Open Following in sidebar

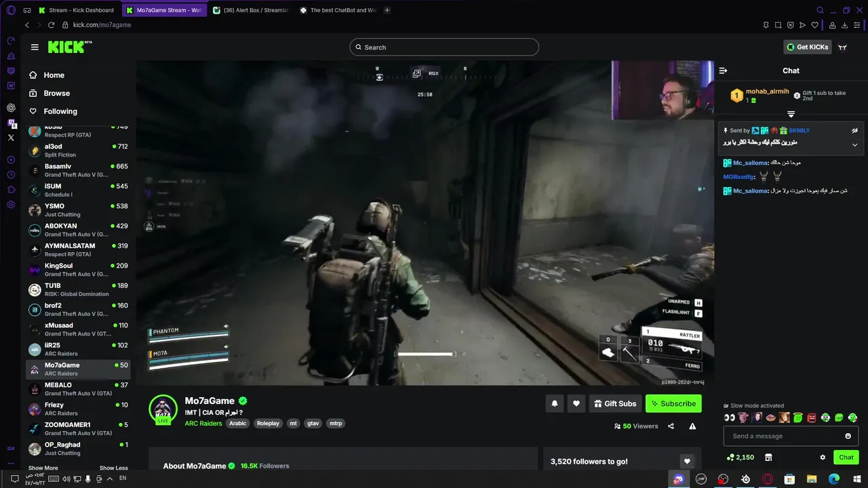click(x=60, y=111)
